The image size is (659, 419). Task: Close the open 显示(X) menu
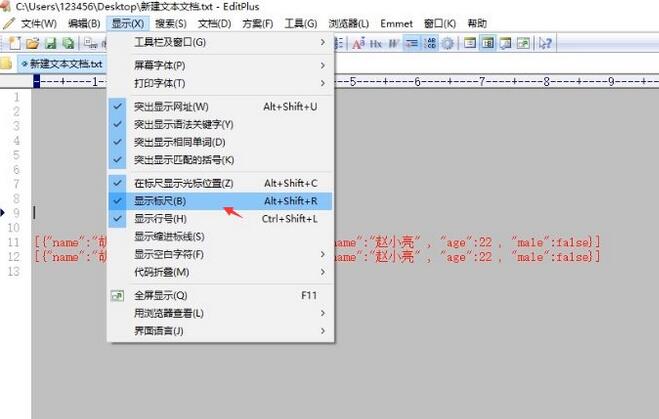tap(128, 24)
